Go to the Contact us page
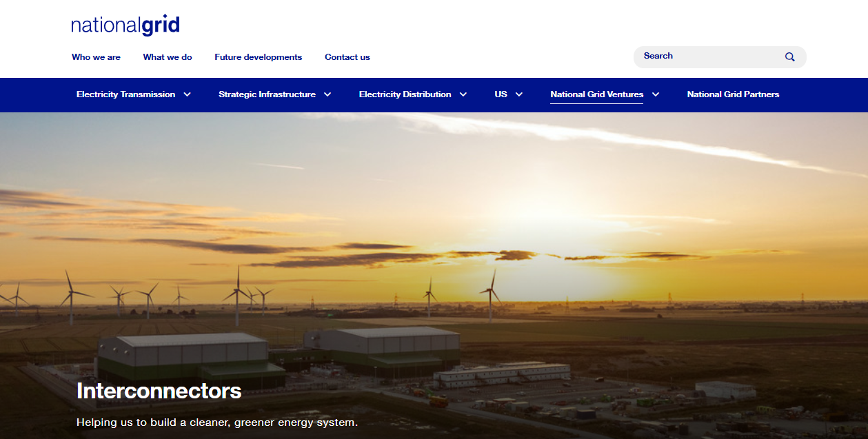Viewport: 868px width, 439px height. pyautogui.click(x=347, y=57)
